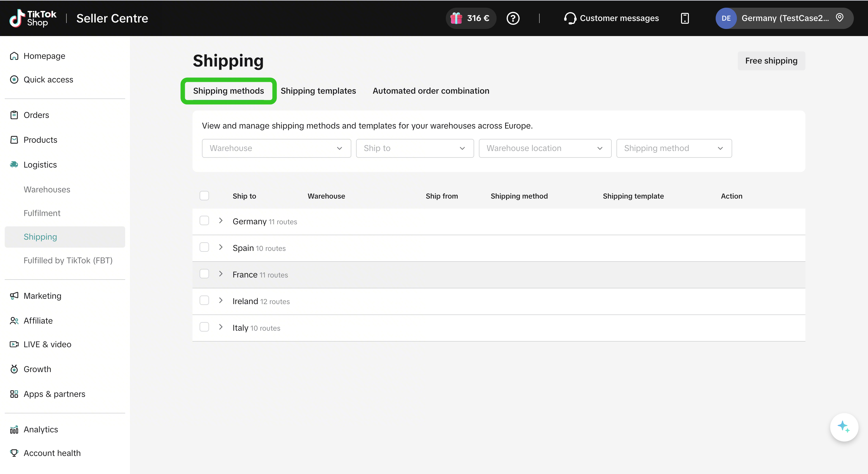Check the Ireland row checkbox
This screenshot has height=474, width=868.
pos(204,301)
